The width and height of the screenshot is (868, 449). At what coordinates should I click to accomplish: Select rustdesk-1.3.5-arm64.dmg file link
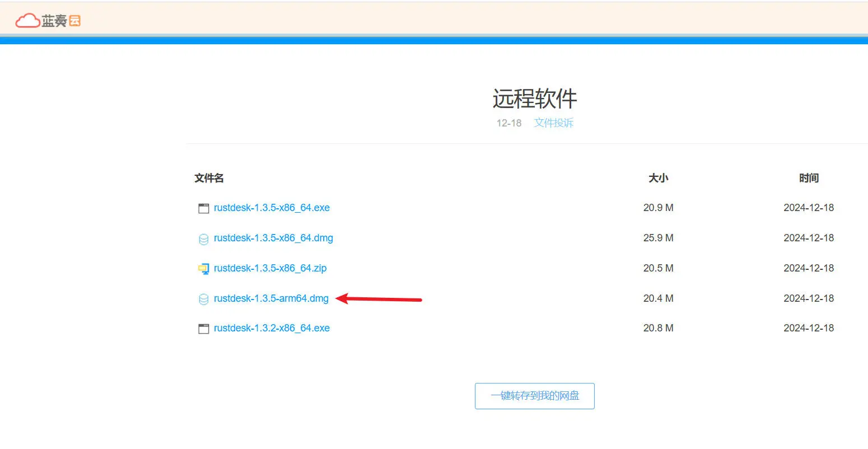(271, 298)
